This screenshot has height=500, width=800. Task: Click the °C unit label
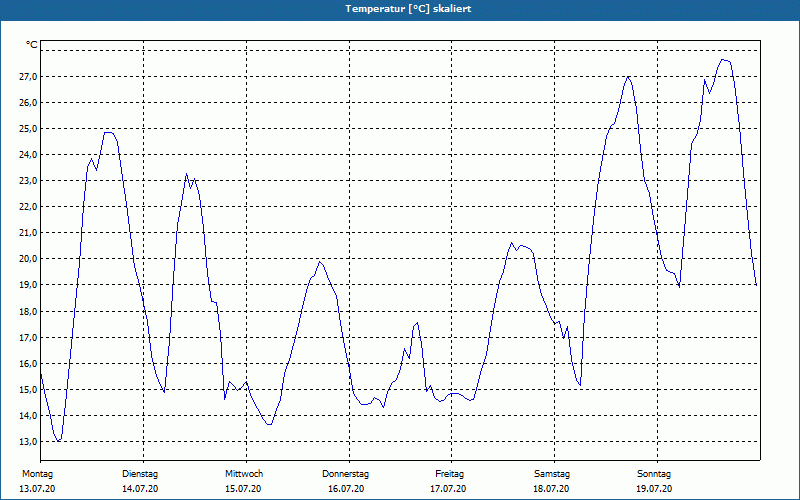point(32,45)
